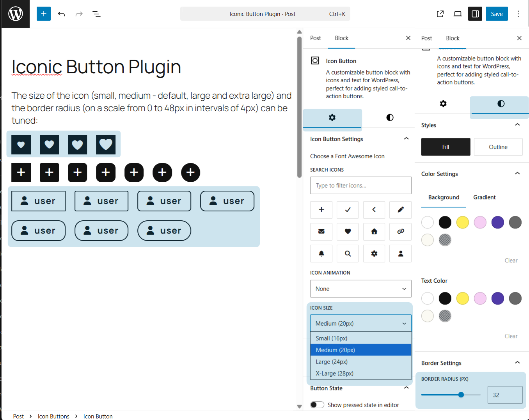Click the Search Icons filter field
The height and width of the screenshot is (420, 529).
click(x=361, y=186)
